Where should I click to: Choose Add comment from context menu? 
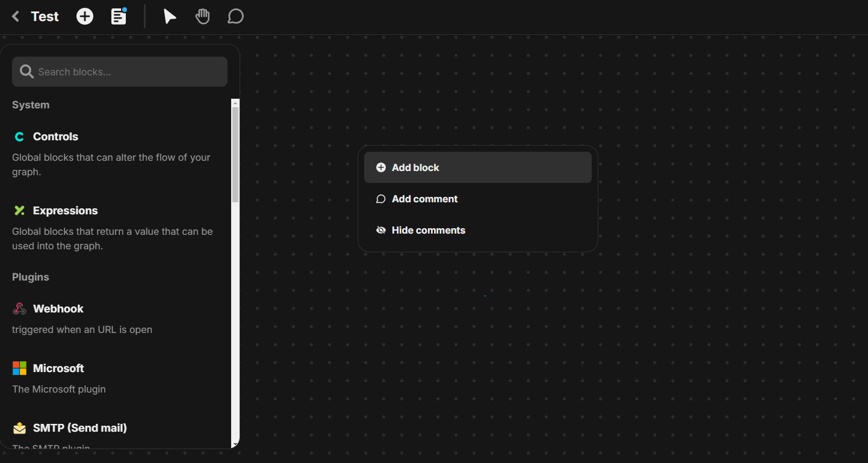pos(478,199)
